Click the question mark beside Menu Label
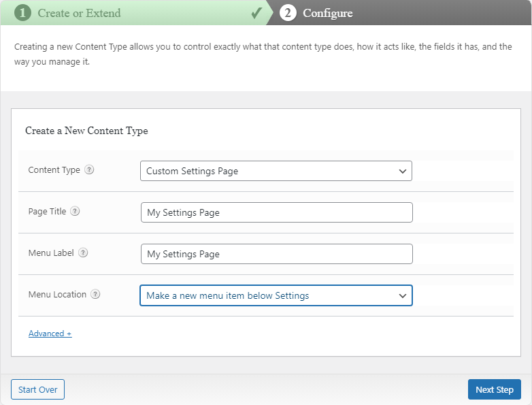532x405 pixels. coord(83,253)
